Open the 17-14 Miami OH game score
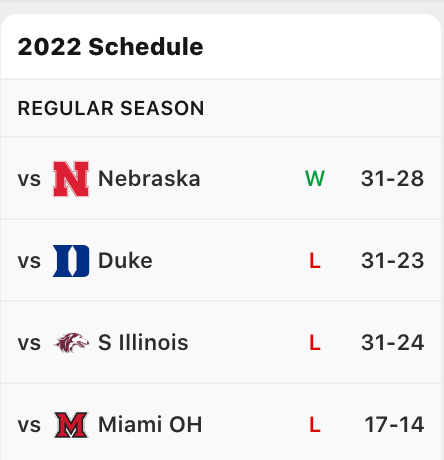This screenshot has width=444, height=460. (x=394, y=425)
